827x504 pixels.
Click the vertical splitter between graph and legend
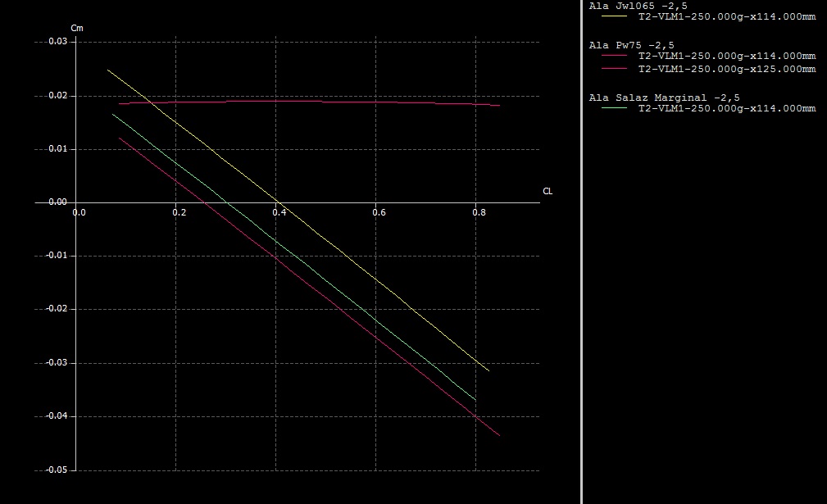coord(581,252)
